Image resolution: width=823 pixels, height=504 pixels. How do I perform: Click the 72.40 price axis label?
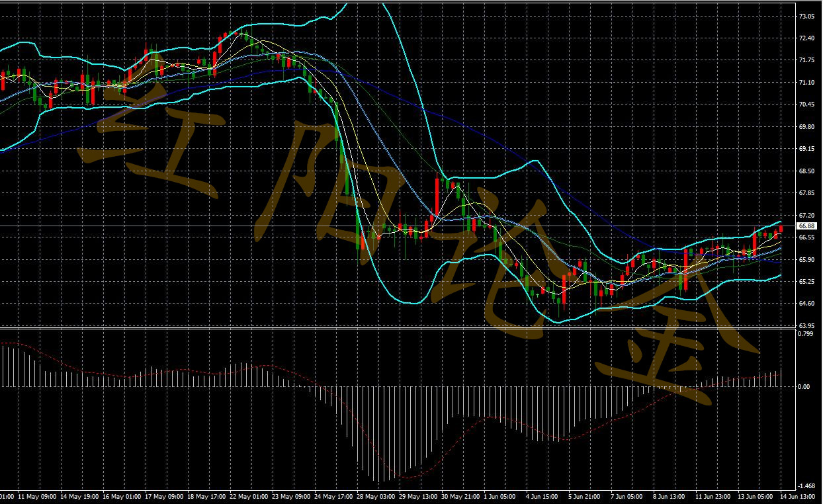click(x=807, y=38)
